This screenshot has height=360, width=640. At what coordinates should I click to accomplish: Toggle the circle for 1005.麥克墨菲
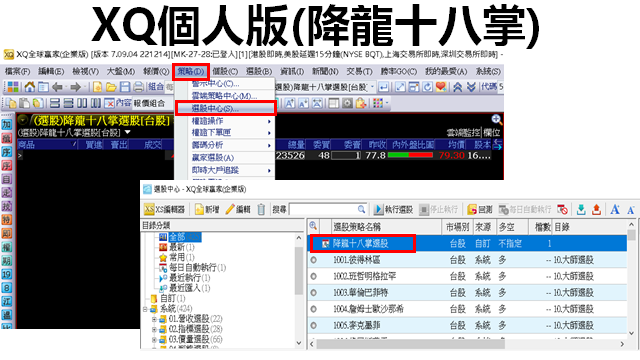(x=313, y=325)
